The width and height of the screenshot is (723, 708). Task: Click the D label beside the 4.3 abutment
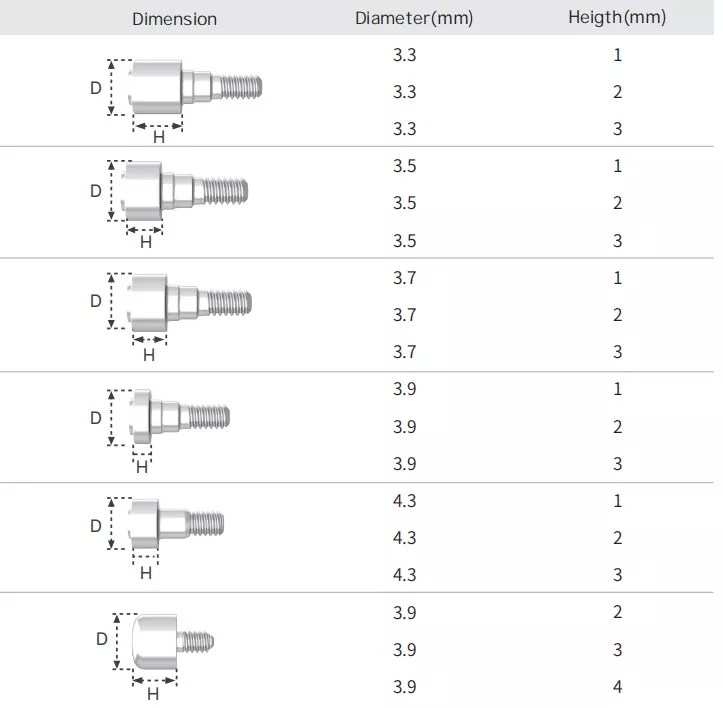tap(95, 525)
